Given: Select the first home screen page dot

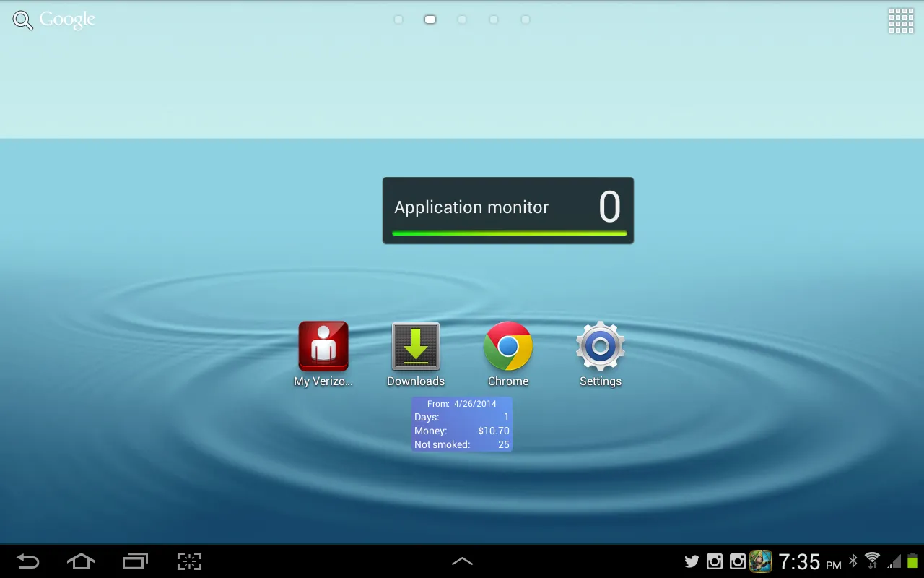Looking at the screenshot, I should [x=398, y=20].
